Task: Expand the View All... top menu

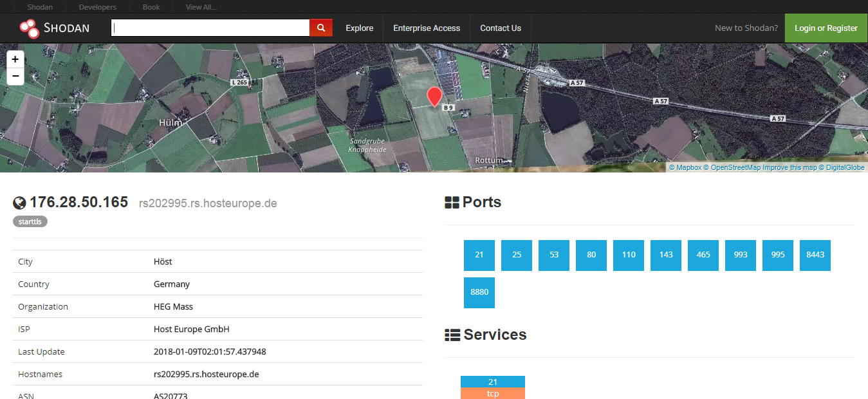Action: click(x=201, y=7)
